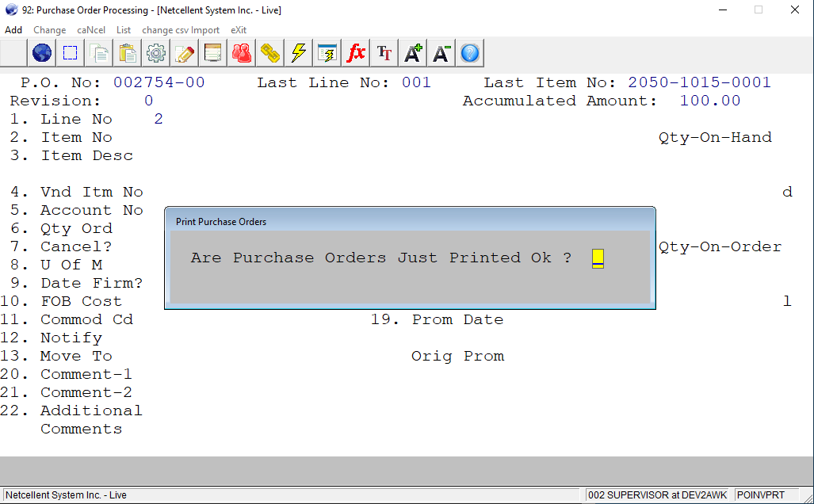Screen dimensions: 814x504
Task: Click the Prom Date label
Action: [x=458, y=319]
